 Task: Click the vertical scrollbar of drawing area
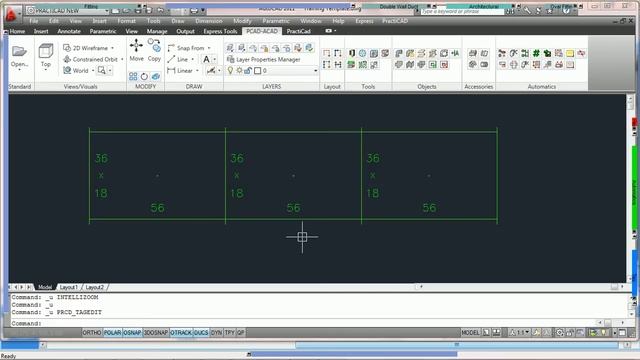click(x=629, y=188)
